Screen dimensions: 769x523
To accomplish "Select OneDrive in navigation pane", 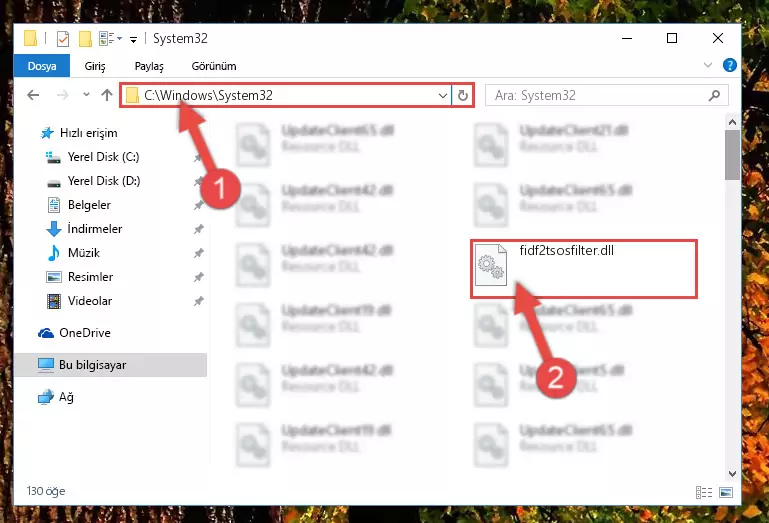I will [85, 333].
